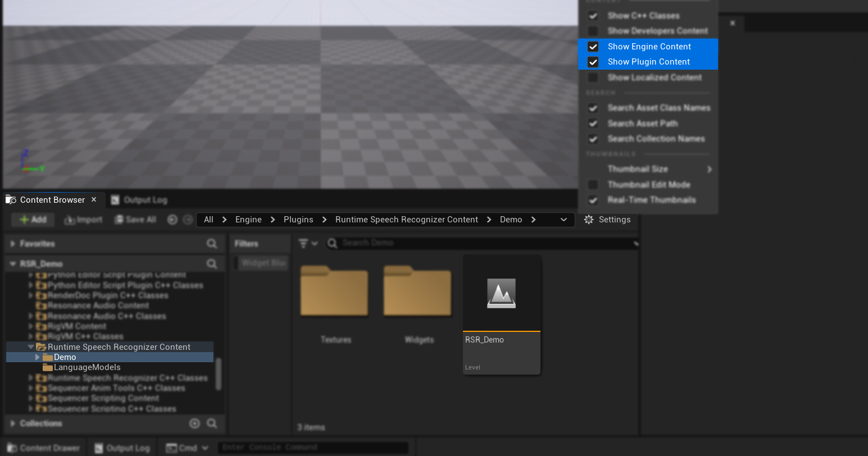Click the add collection plus icon
The image size is (868, 456).
(x=194, y=423)
